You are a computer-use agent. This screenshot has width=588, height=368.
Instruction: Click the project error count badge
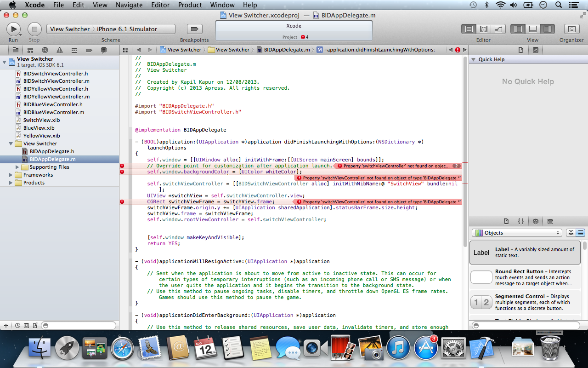[x=304, y=37]
